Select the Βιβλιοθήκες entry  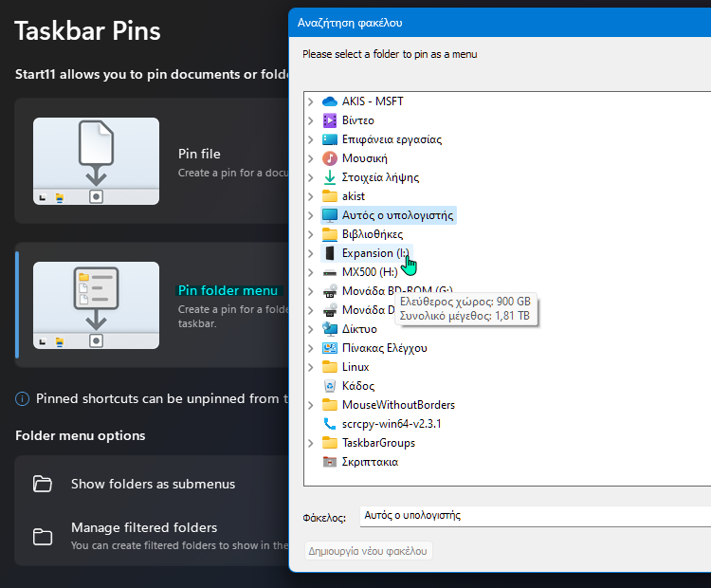(373, 234)
